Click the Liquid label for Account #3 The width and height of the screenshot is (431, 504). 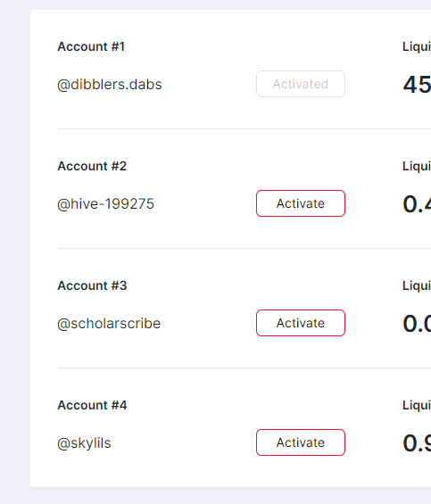coord(417,286)
